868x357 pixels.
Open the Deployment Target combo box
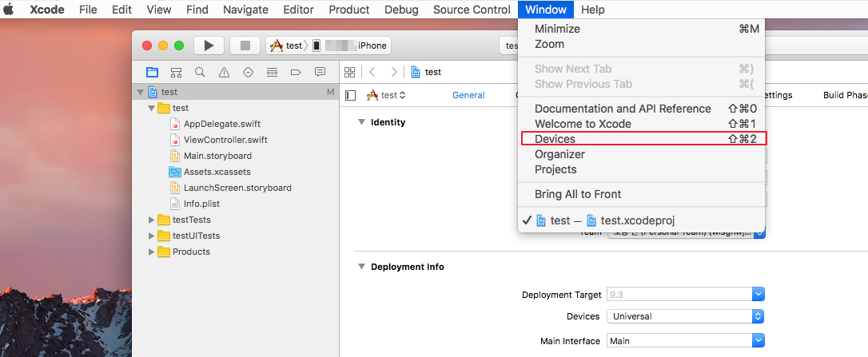[685, 295]
